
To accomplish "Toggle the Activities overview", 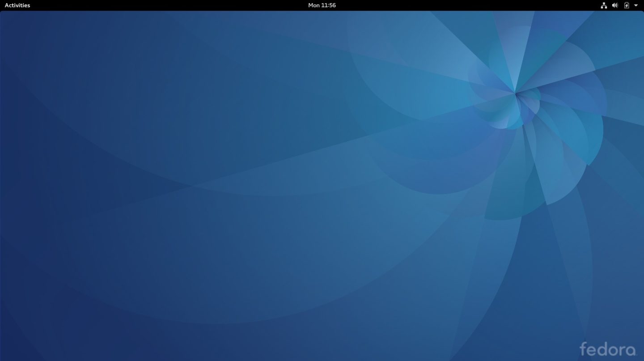I will pos(17,5).
